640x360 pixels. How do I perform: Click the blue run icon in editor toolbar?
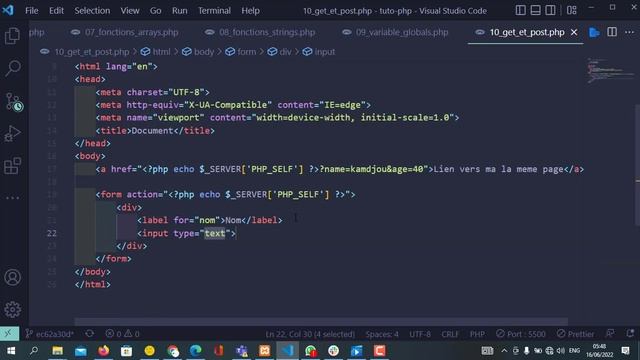[x=594, y=32]
